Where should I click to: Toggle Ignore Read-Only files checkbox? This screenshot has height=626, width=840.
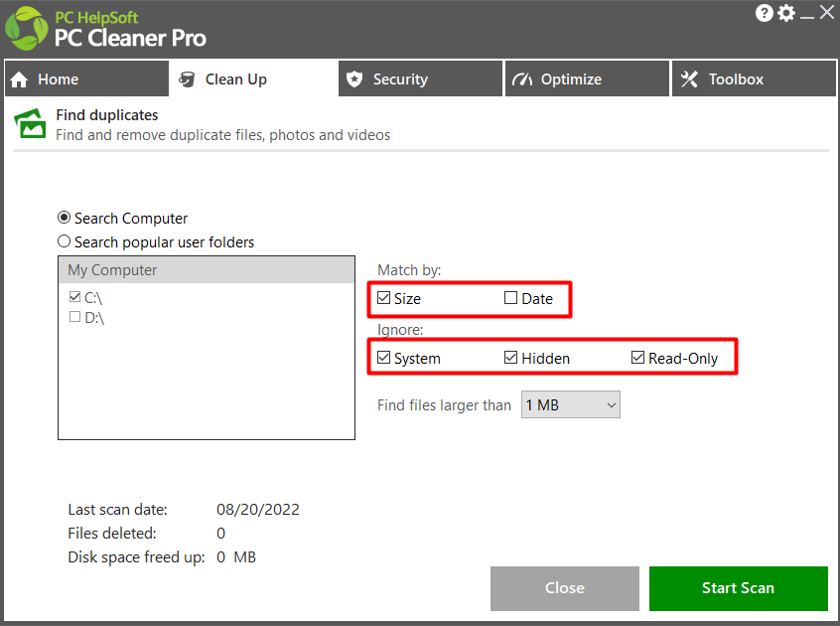pos(637,358)
